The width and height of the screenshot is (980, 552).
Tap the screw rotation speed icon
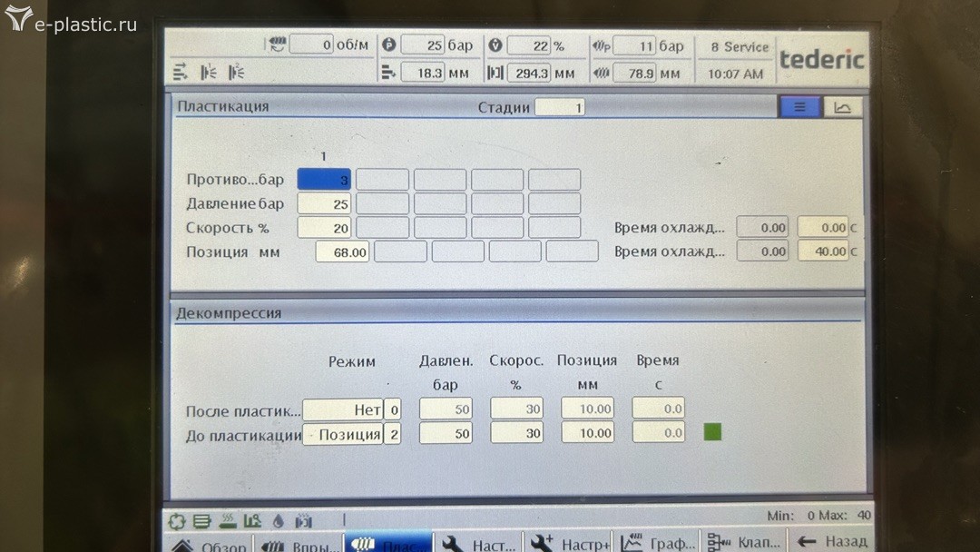pos(276,44)
